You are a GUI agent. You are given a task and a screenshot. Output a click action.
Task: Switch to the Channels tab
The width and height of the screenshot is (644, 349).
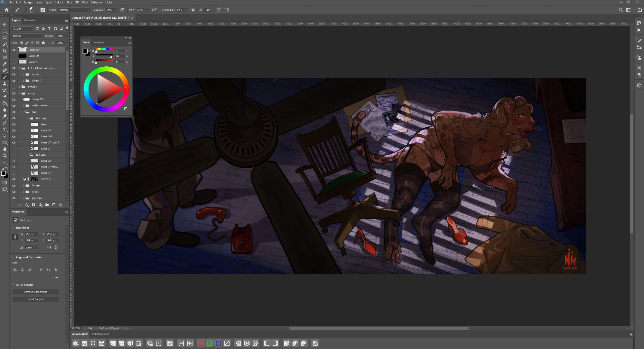[29, 20]
